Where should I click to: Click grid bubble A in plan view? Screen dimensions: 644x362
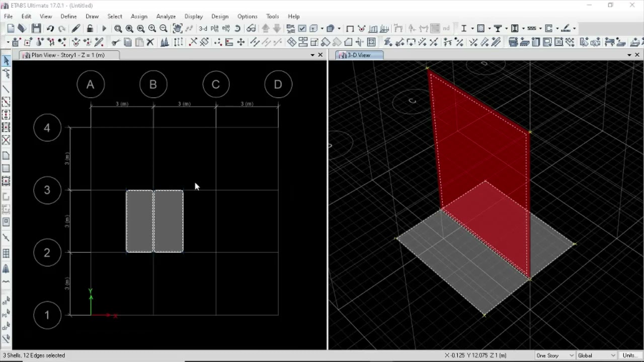(x=91, y=84)
